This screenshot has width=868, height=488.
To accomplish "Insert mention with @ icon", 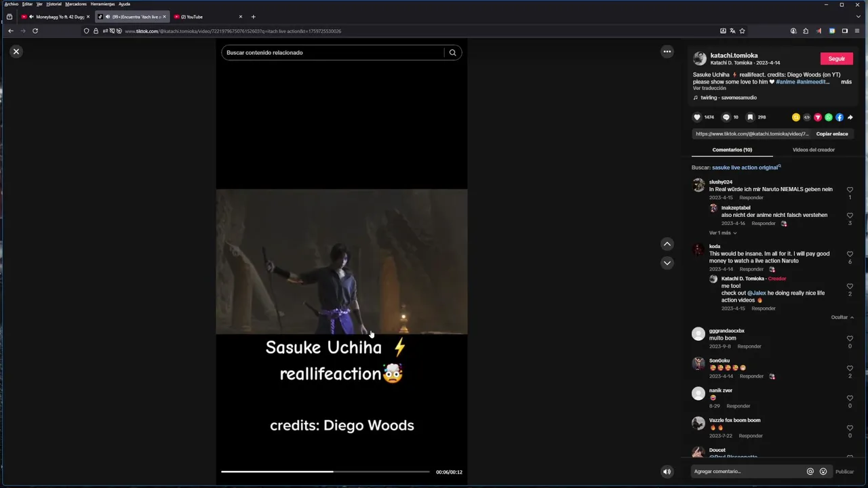I will click(x=810, y=472).
